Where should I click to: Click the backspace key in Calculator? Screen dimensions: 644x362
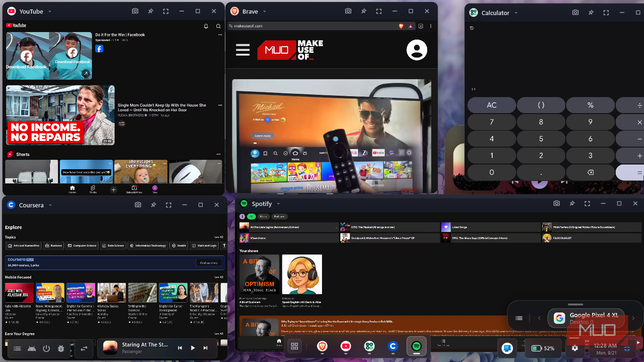click(x=590, y=173)
